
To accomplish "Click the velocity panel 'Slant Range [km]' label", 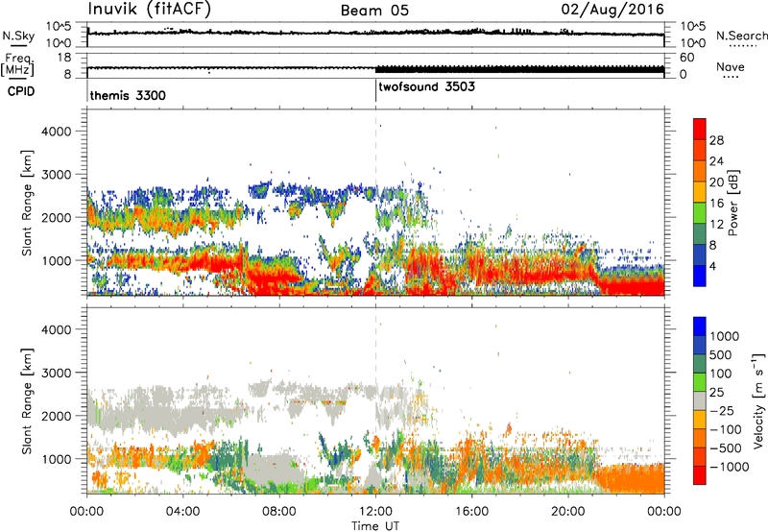I will coord(27,400).
